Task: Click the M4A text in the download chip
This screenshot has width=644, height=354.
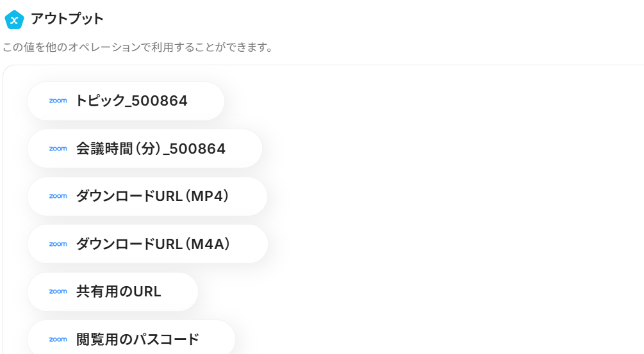Action: (208, 244)
